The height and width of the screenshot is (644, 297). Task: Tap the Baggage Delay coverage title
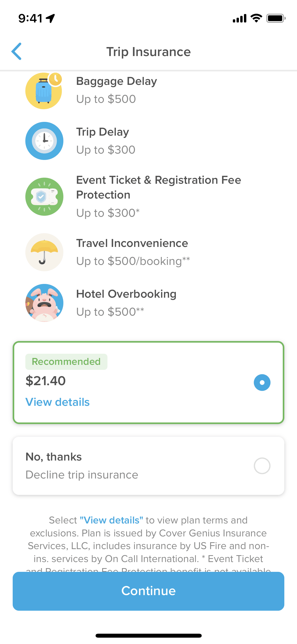pos(116,81)
